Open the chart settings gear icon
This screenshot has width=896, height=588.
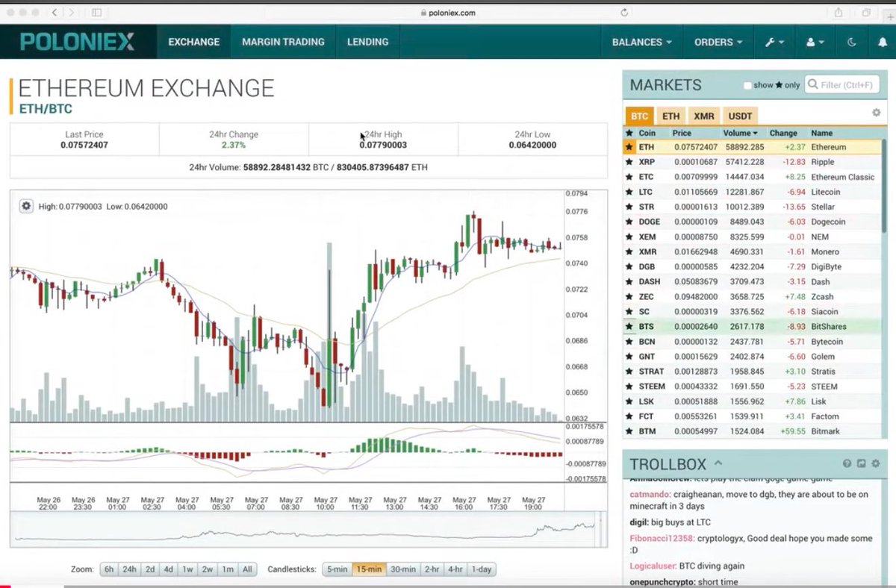(26, 206)
